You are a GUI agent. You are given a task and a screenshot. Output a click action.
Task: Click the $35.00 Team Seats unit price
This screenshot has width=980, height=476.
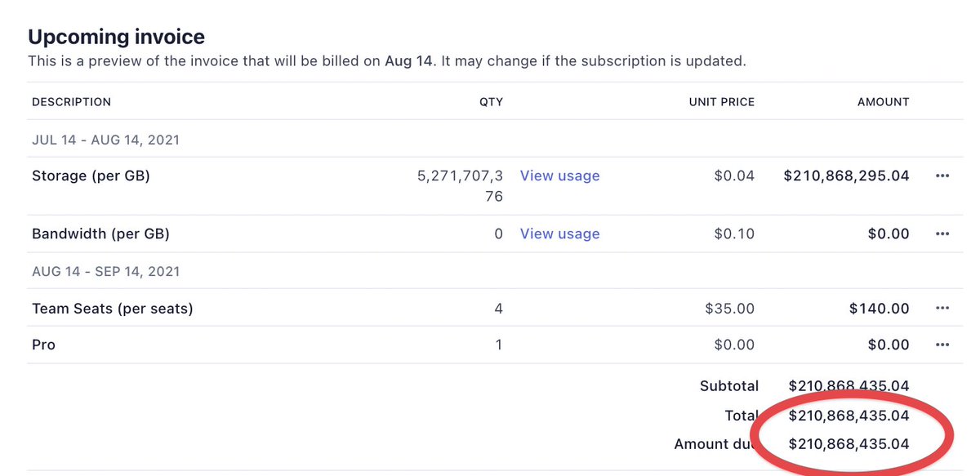[x=729, y=309]
